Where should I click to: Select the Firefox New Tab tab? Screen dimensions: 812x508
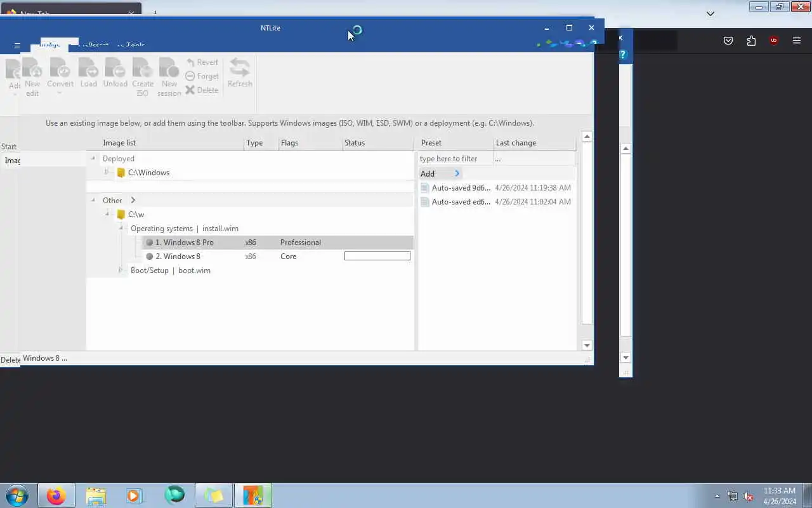pyautogui.click(x=70, y=12)
